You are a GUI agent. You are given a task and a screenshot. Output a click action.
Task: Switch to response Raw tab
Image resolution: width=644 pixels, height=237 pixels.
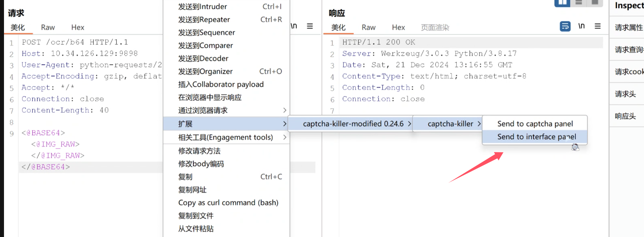pyautogui.click(x=369, y=27)
